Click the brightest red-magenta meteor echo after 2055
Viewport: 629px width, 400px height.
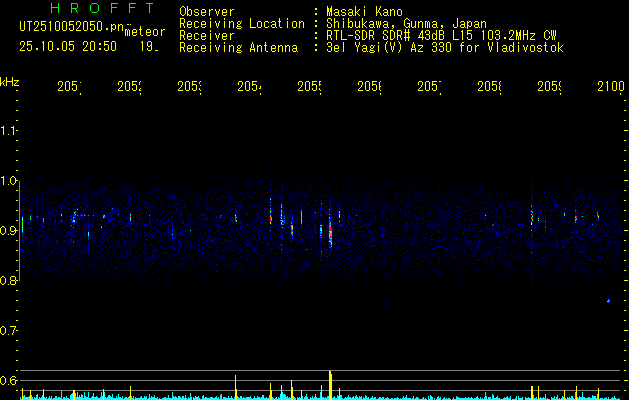point(331,235)
